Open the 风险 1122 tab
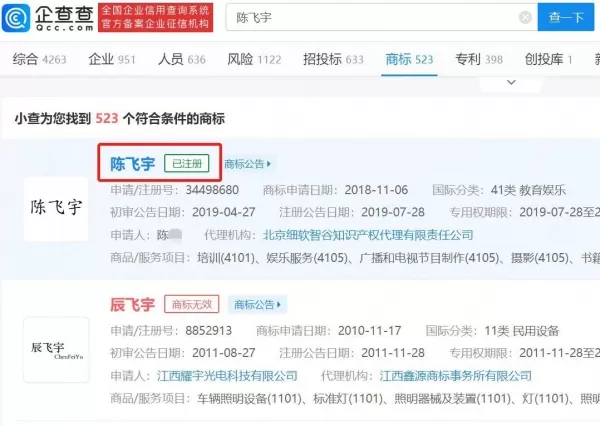The image size is (600, 426). [x=254, y=59]
